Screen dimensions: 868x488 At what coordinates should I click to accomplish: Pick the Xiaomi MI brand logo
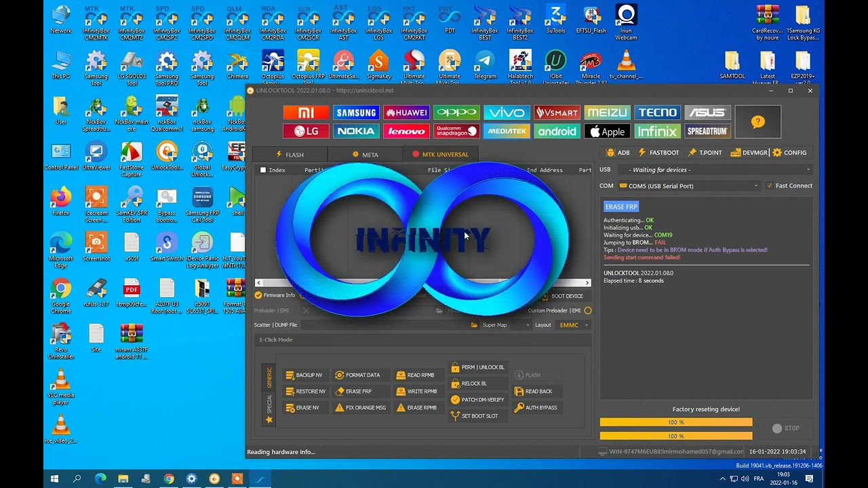306,113
